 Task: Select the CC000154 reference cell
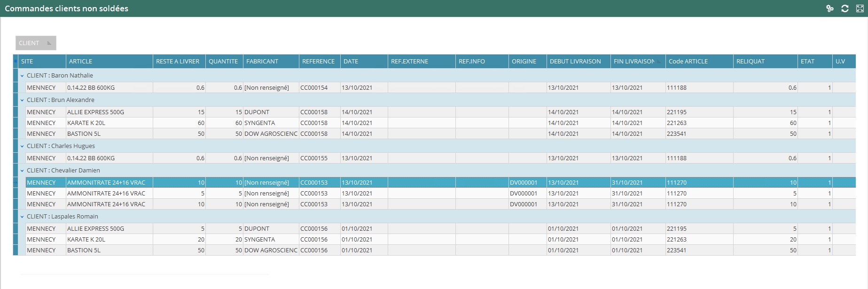click(319, 88)
